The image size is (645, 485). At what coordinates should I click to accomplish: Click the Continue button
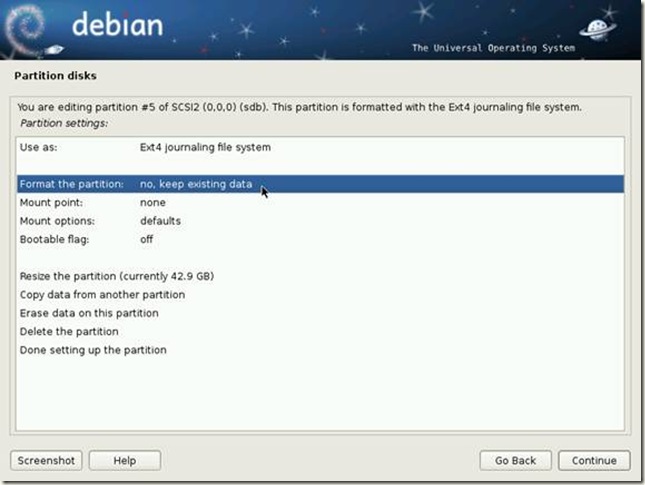tap(594, 460)
